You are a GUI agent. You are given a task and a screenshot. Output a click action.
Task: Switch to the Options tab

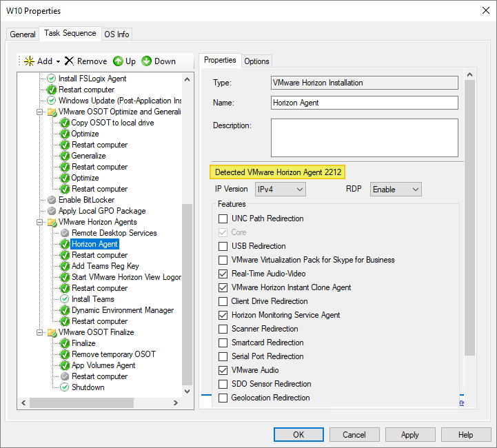click(x=256, y=61)
